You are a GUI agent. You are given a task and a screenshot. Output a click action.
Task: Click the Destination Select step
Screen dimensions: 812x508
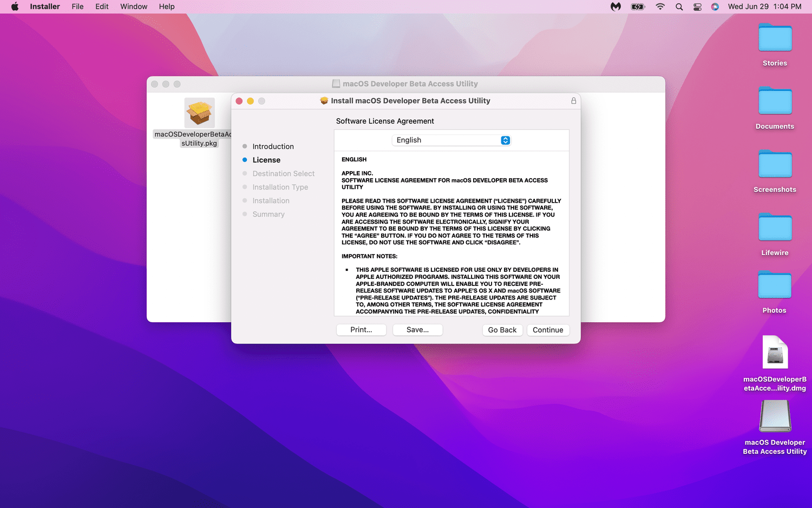tap(283, 174)
